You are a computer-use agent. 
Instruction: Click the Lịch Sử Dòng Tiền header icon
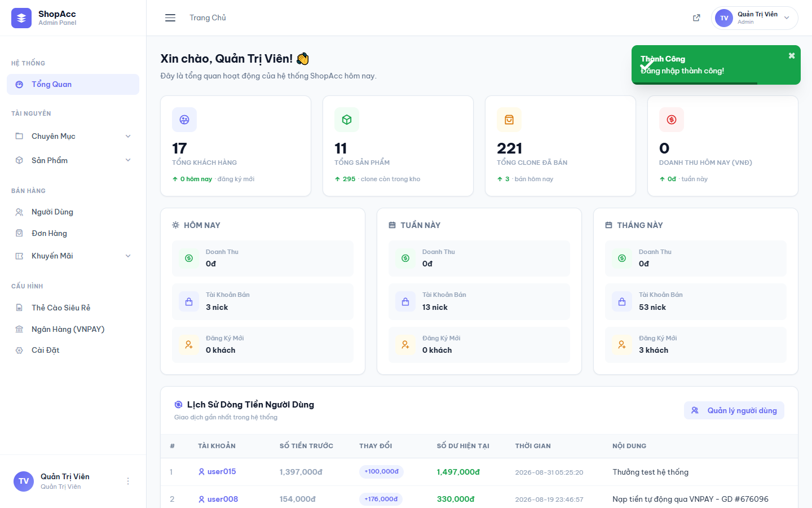(x=178, y=405)
